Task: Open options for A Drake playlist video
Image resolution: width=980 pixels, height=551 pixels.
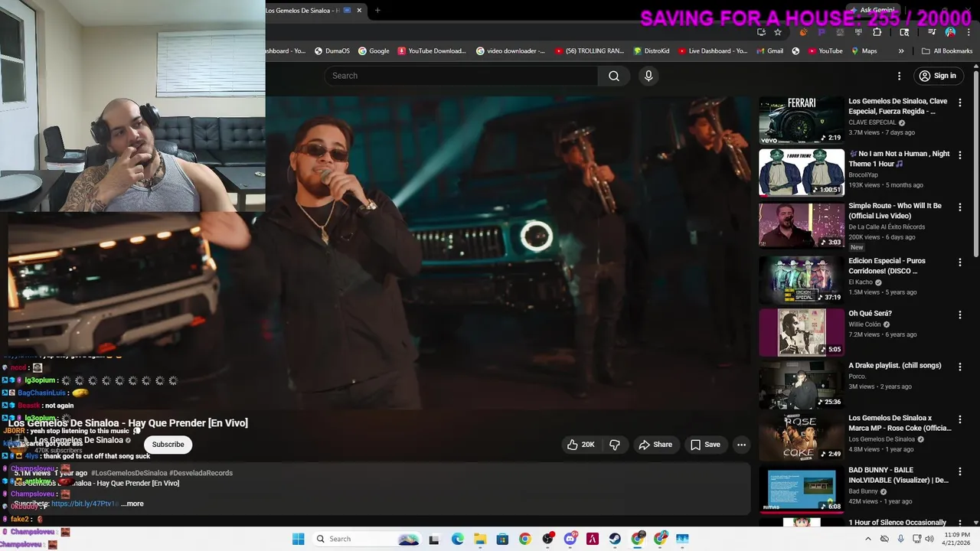Action: pos(960,367)
